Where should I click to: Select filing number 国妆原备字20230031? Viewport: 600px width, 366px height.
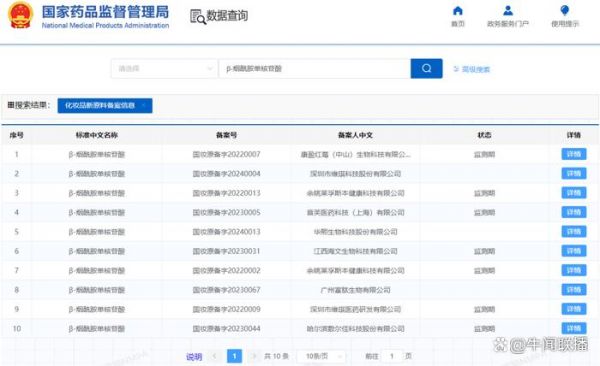point(227,251)
